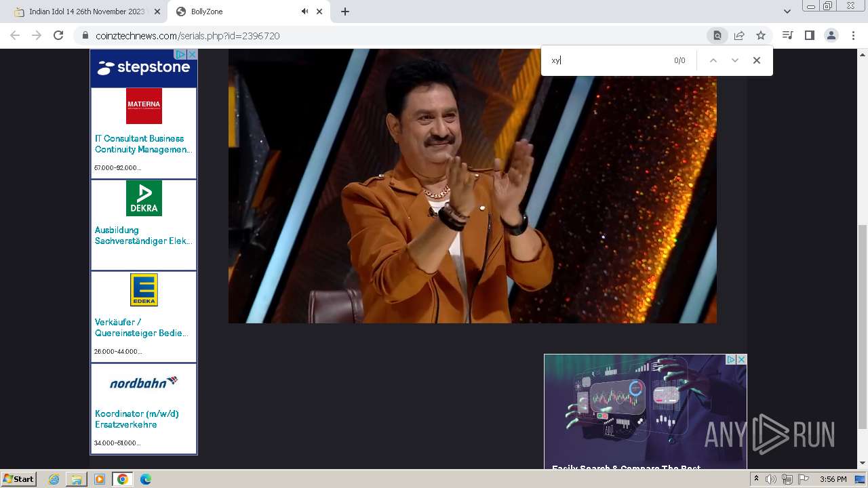The image size is (868, 488).
Task: Click the MATERNA logo
Action: (144, 106)
